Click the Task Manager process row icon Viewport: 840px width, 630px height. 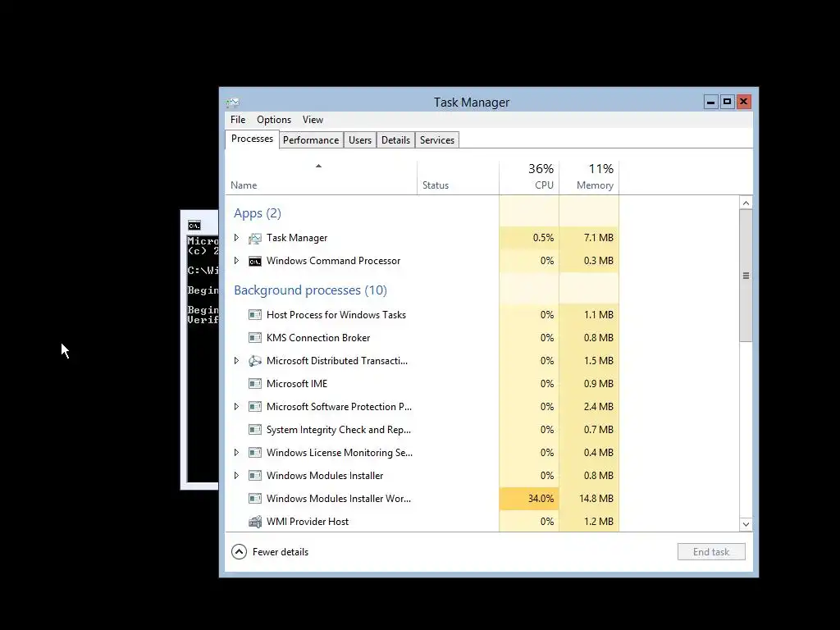click(255, 238)
